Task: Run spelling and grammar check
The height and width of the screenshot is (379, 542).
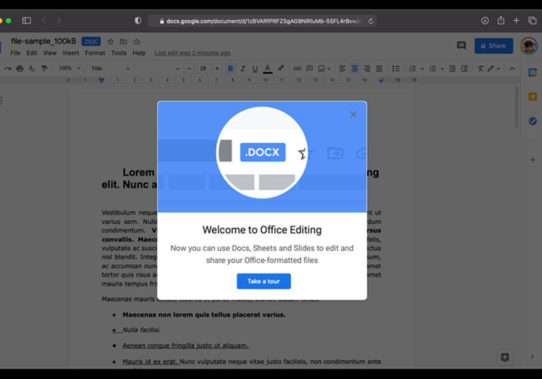Action: point(32,68)
